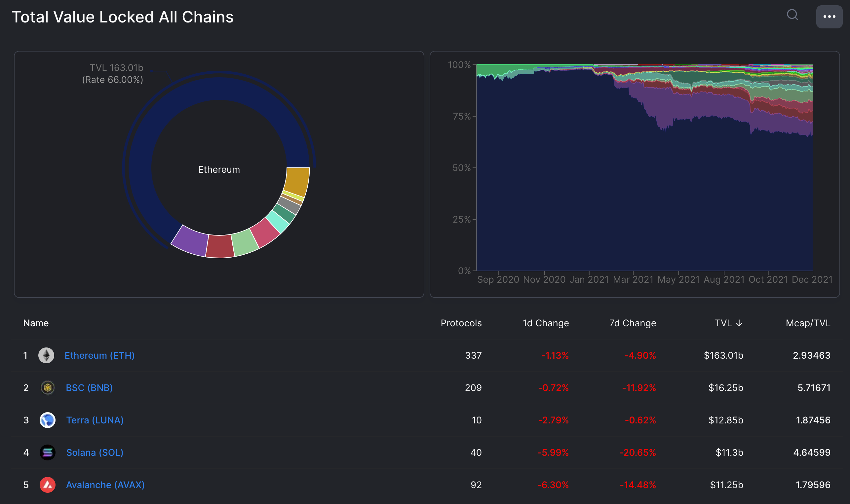
Task: Click Ethereum 7d change -4.90%
Action: (x=640, y=355)
